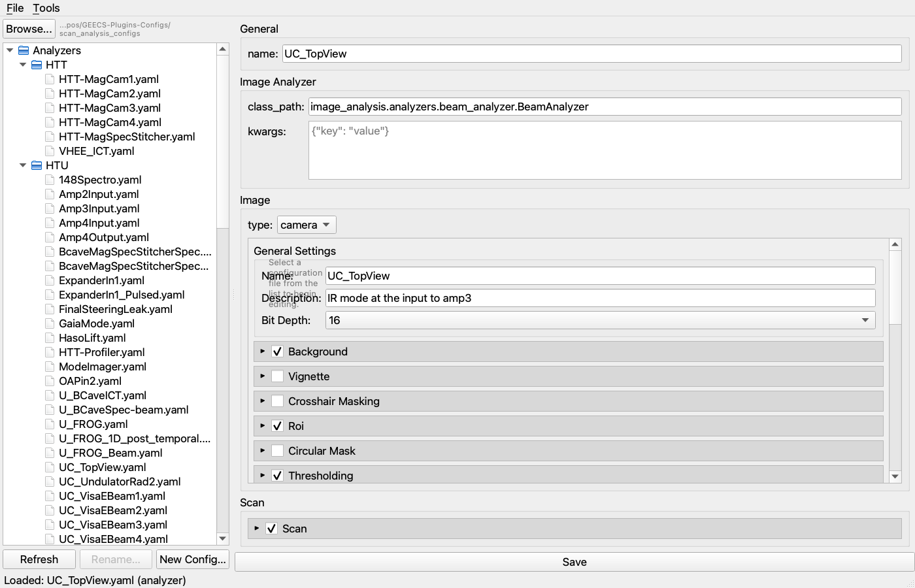Open the Tools menu
The width and height of the screenshot is (915, 588).
tap(46, 8)
